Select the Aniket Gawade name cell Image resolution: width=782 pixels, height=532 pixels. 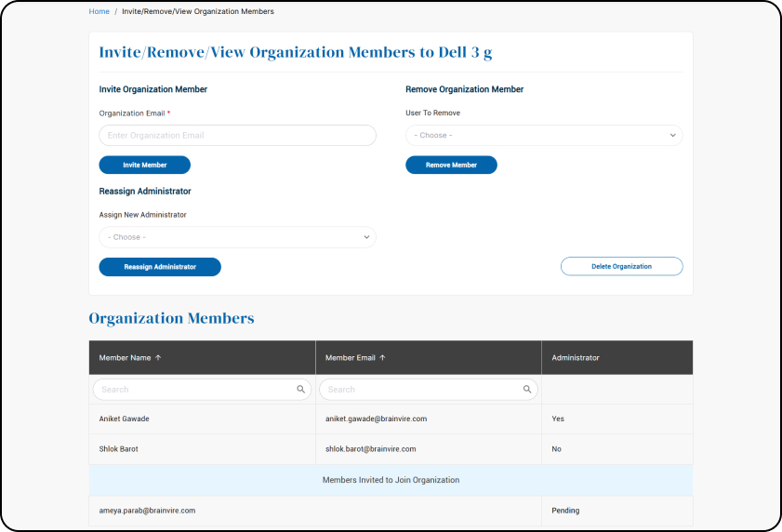pos(202,419)
